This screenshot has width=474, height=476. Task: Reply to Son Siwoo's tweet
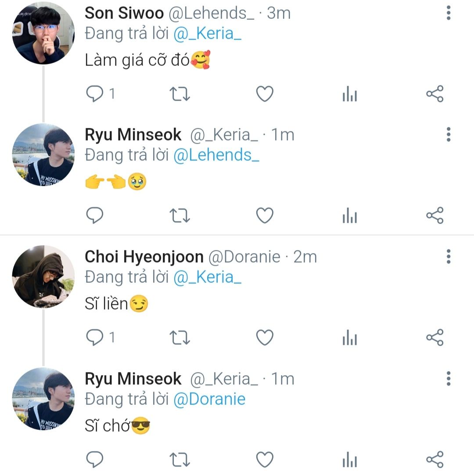coord(95,94)
